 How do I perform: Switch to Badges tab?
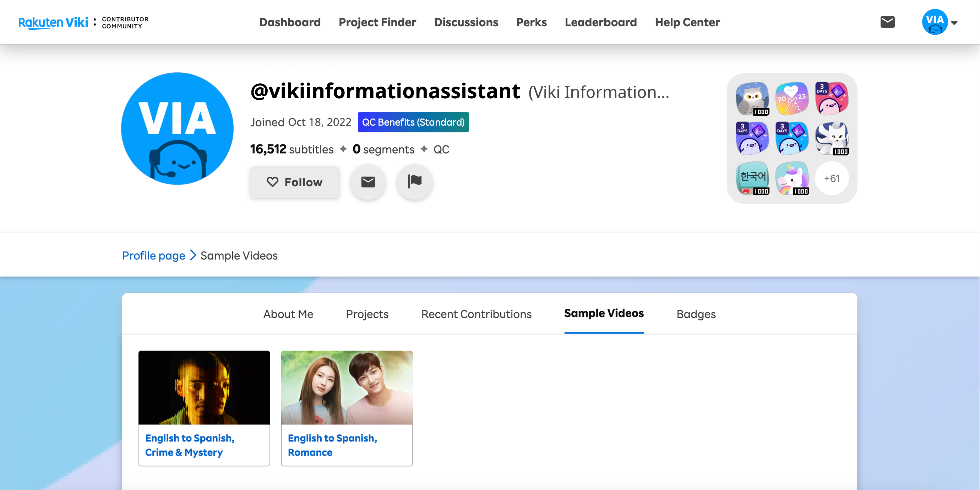696,314
